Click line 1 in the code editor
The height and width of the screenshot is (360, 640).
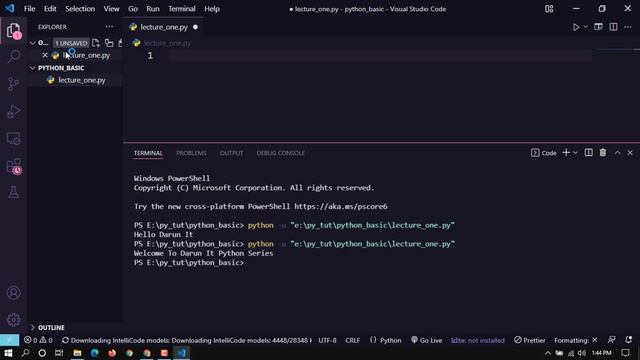(x=380, y=56)
